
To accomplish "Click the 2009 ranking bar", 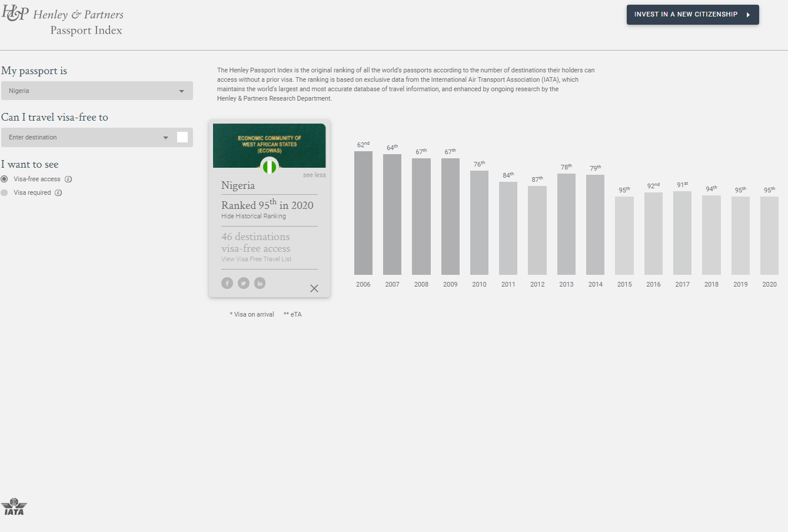I will point(450,217).
